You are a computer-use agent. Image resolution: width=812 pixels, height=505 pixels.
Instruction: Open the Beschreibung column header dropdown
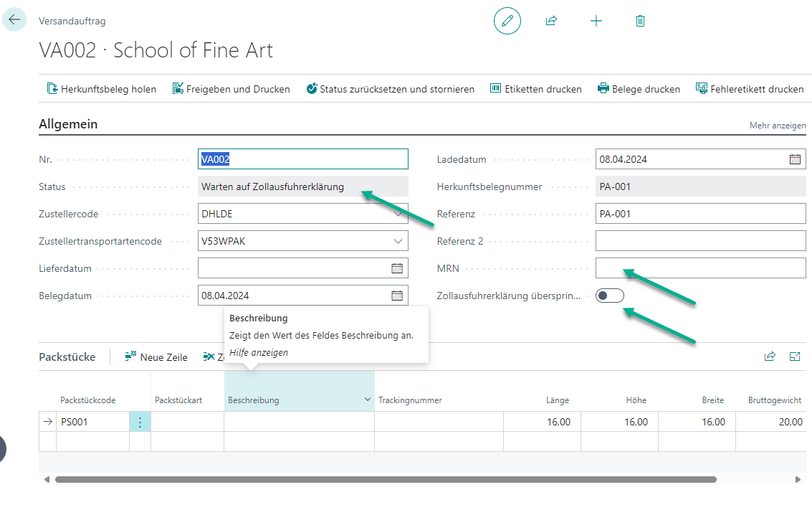pos(368,400)
